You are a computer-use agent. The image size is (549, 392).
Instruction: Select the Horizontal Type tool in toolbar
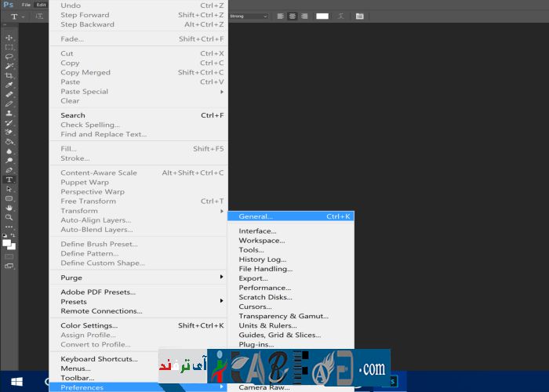point(9,180)
